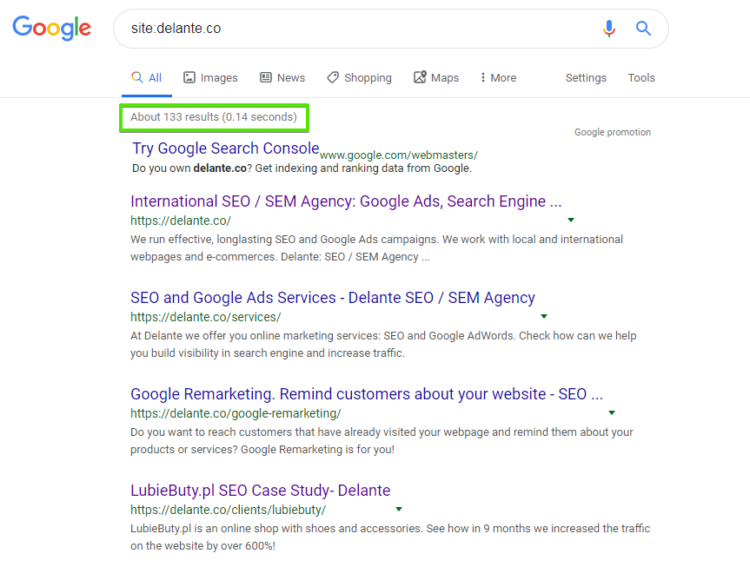Expand dropdown arrow next to google-remarketing URL
The image size is (750, 567).
[612, 412]
